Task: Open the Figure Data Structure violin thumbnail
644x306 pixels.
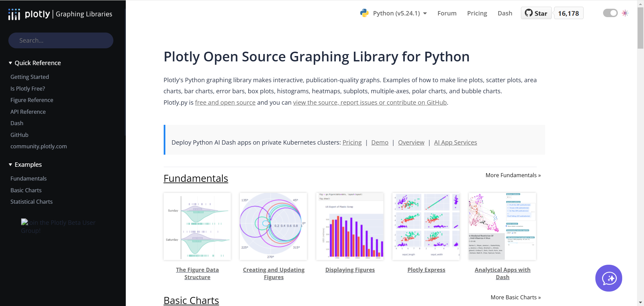Action: pos(197,226)
